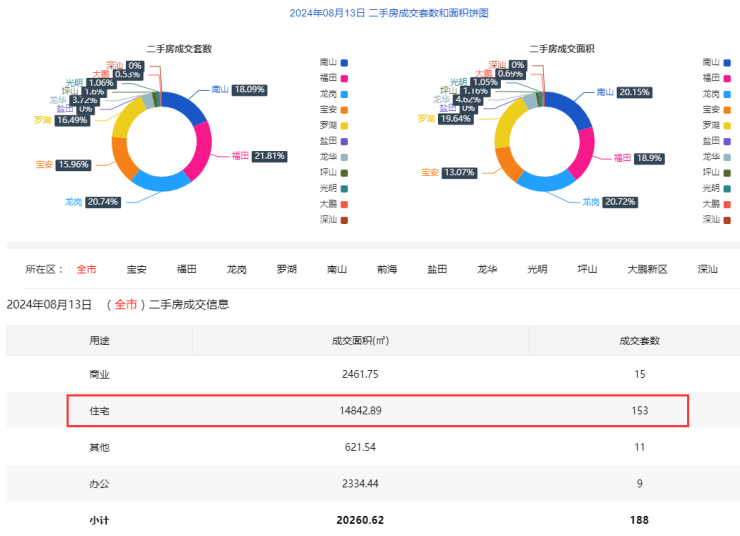
Task: Click the 小计 total 20260.62
Action: click(x=360, y=520)
